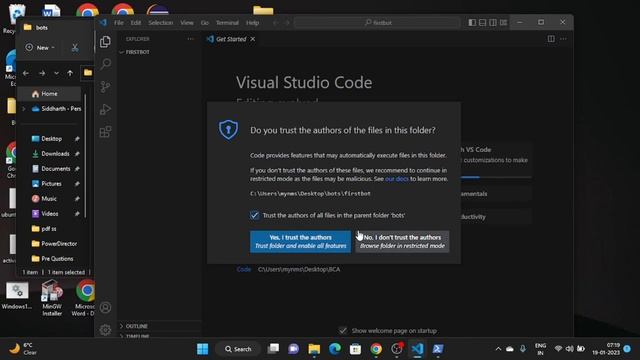Go up one level in File Explorer

click(x=70, y=73)
